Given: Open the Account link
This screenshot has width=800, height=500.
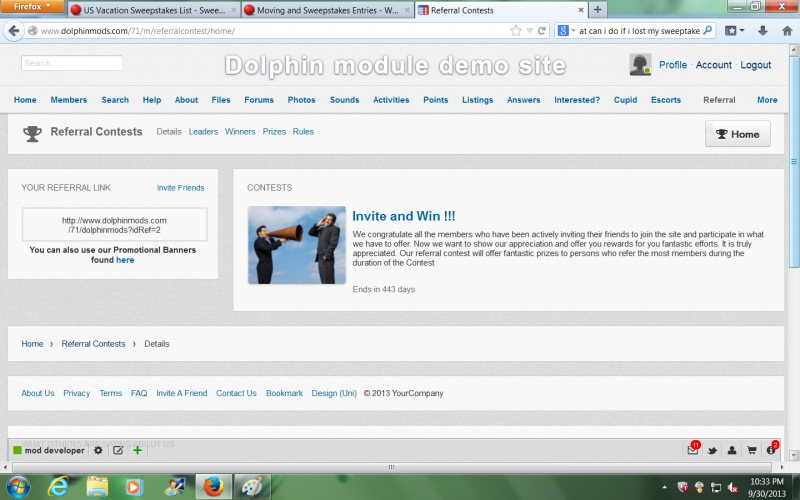Looking at the screenshot, I should pyautogui.click(x=713, y=65).
